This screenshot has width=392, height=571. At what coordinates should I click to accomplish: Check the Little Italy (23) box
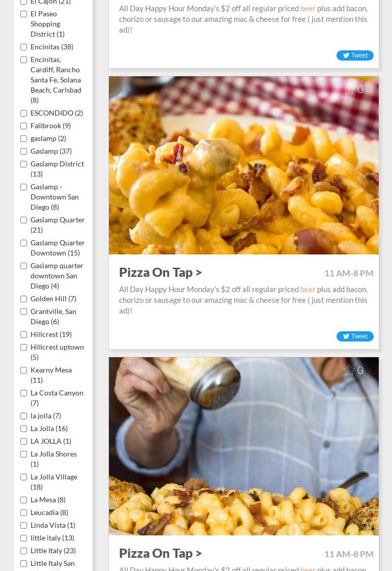[x=24, y=551]
